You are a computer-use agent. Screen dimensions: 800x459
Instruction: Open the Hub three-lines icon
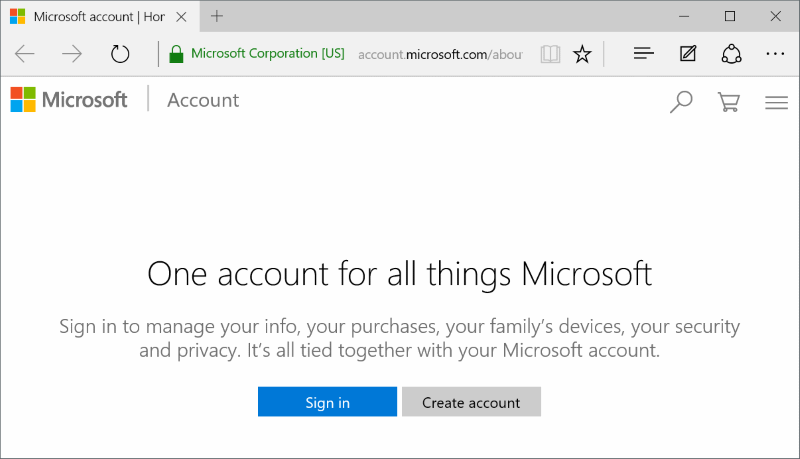click(643, 53)
